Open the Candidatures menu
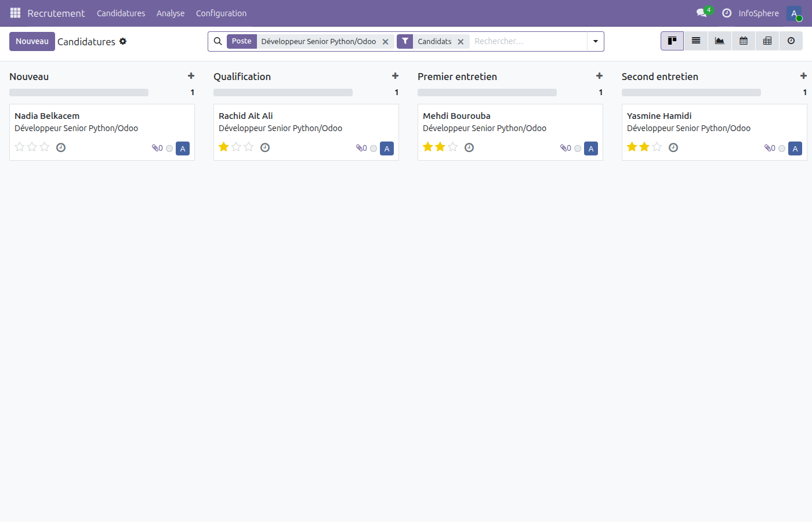This screenshot has height=522, width=812. point(121,13)
